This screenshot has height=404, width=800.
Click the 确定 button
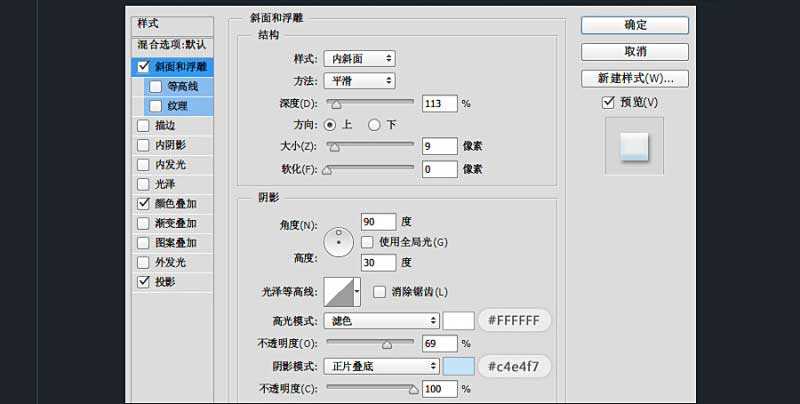click(x=634, y=25)
